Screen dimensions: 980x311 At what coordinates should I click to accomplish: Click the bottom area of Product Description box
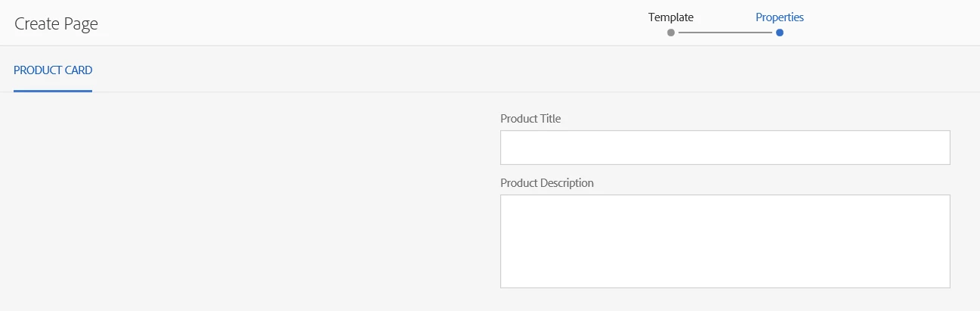click(725, 278)
